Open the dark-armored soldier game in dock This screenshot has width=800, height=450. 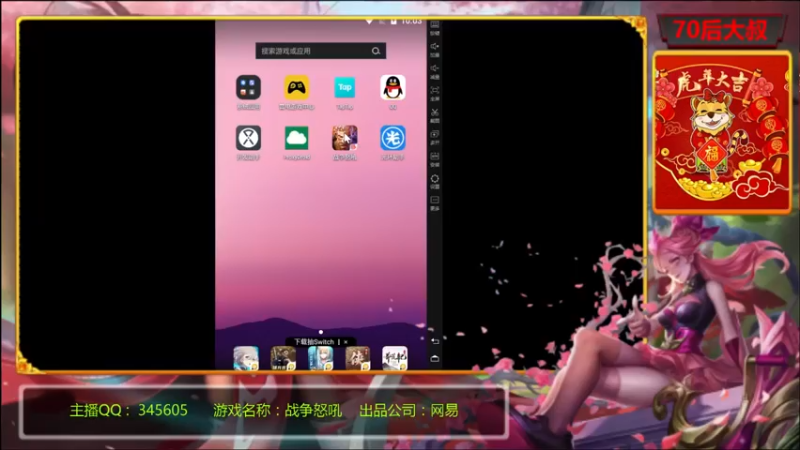pyautogui.click(x=283, y=358)
